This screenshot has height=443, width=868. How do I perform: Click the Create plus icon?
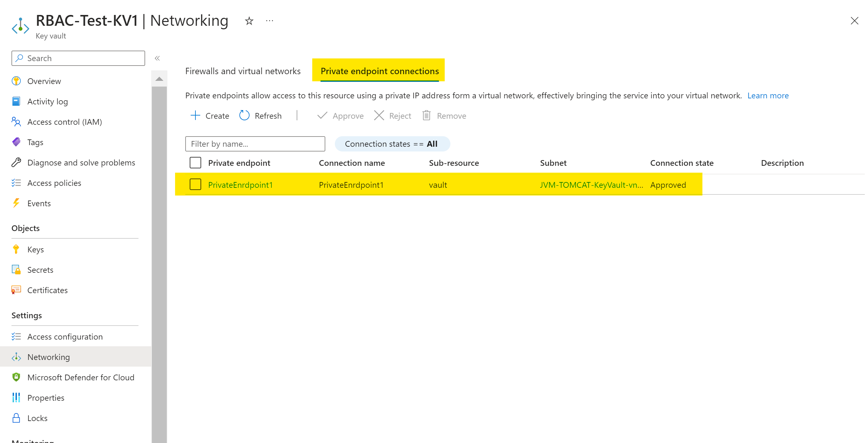195,116
